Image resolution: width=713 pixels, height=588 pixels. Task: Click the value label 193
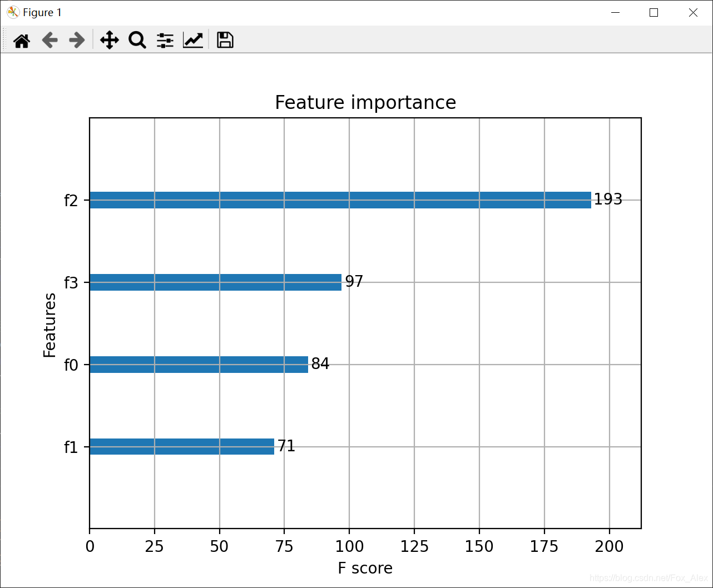click(608, 200)
